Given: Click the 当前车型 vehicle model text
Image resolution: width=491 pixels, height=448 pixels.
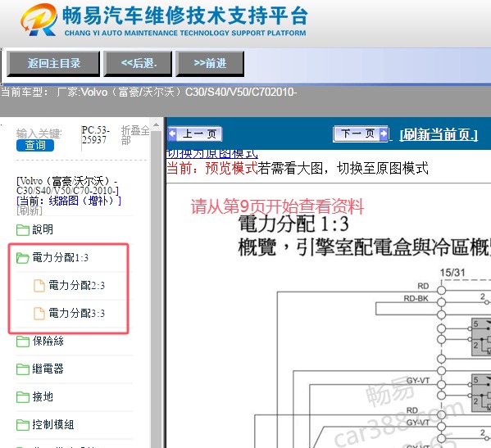Looking at the screenshot, I should (x=148, y=92).
